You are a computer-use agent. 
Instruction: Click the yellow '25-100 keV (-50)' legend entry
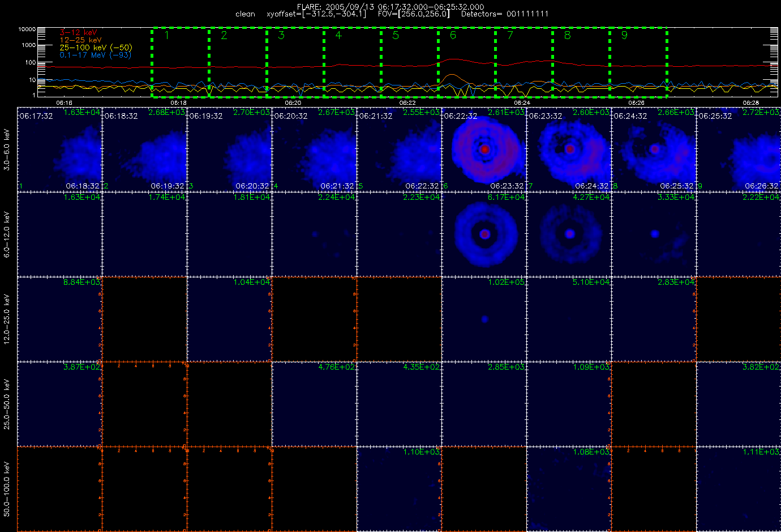pos(96,48)
